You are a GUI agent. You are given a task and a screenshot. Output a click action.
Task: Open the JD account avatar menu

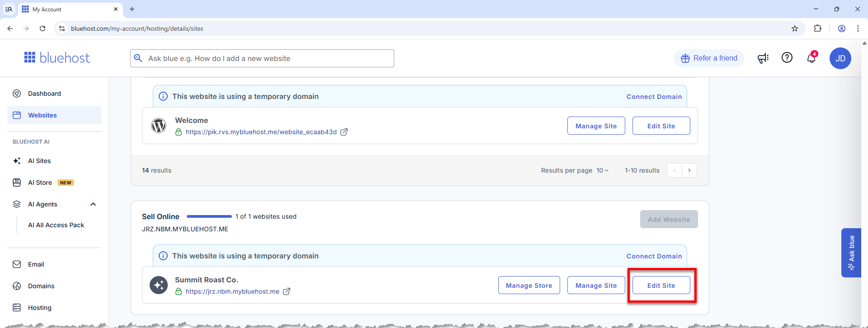point(840,58)
